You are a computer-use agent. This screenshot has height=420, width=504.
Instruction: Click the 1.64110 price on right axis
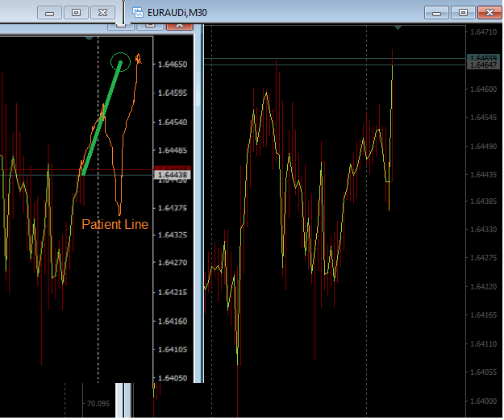pos(483,344)
